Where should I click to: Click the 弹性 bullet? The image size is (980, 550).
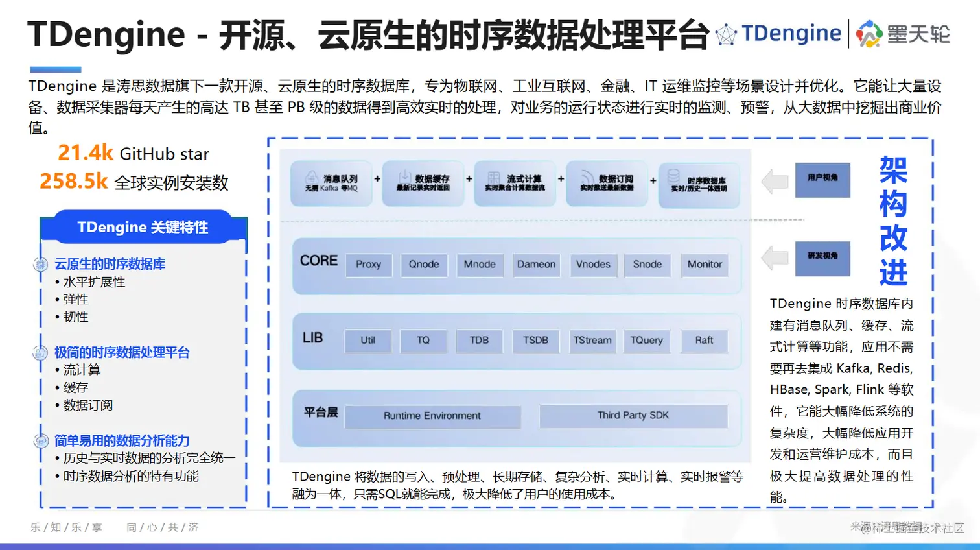click(71, 300)
